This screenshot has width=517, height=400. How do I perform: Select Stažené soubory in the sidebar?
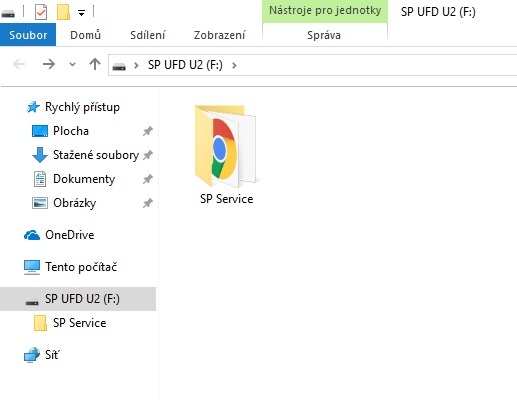96,155
